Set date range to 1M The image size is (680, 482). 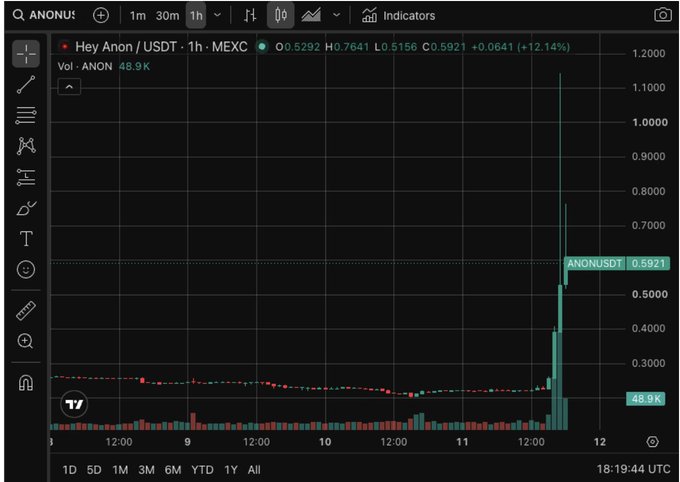click(120, 469)
